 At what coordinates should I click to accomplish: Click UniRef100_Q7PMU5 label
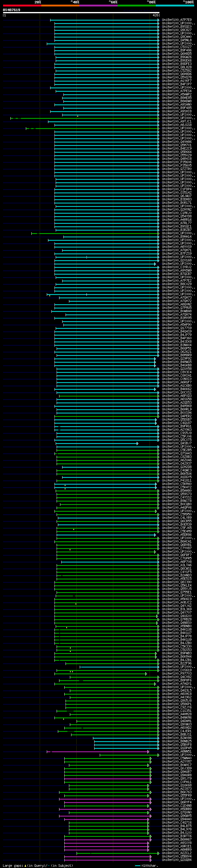(177, 308)
